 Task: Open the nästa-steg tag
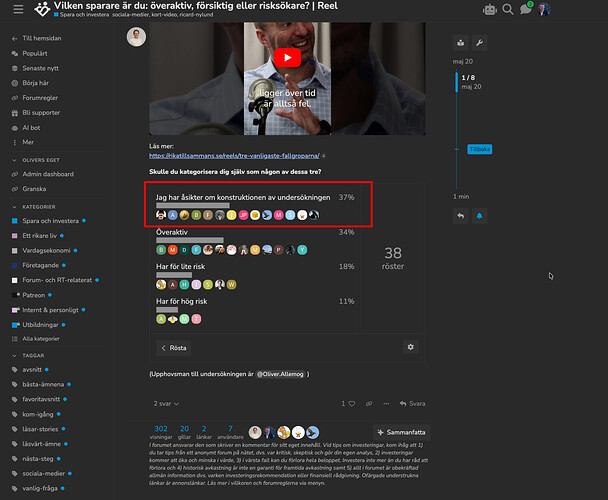(x=38, y=458)
